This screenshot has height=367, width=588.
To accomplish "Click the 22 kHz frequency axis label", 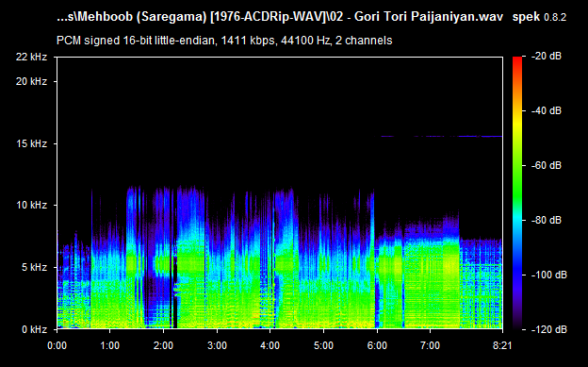I will [31, 58].
